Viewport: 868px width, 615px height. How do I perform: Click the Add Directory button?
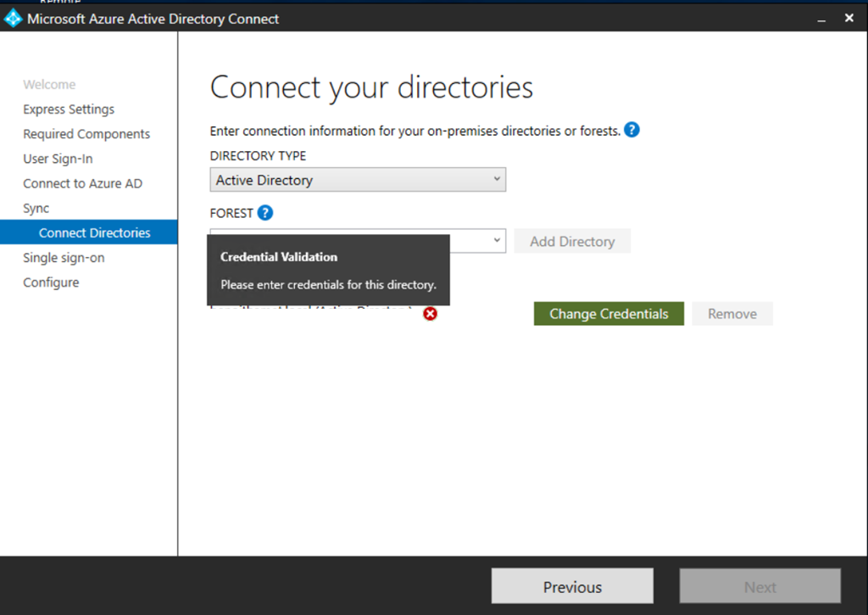[572, 242]
